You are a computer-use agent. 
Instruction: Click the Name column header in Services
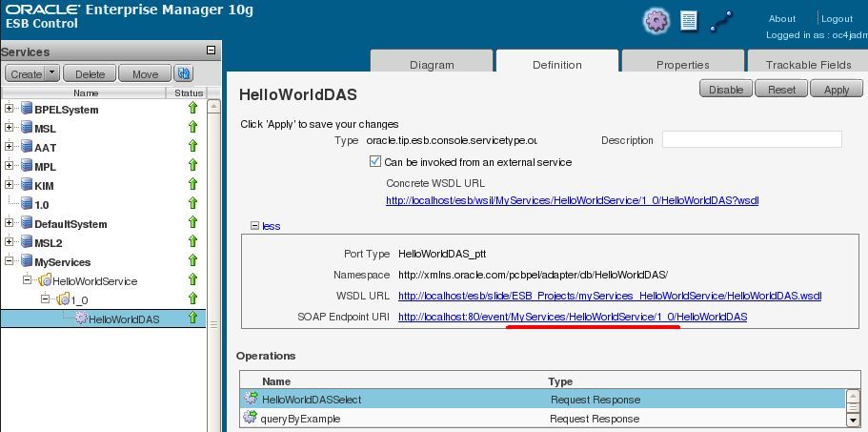[x=86, y=93]
